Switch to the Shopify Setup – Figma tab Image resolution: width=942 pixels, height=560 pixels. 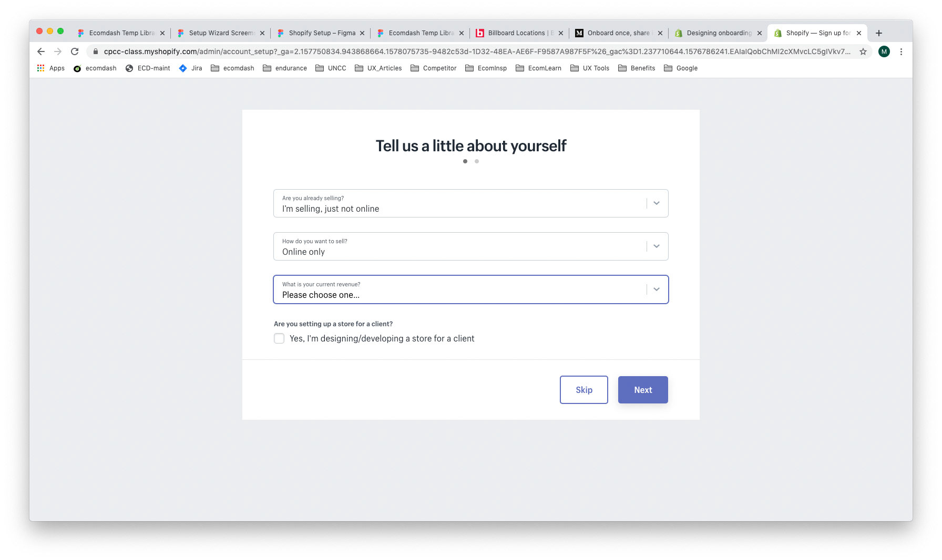[x=321, y=33]
